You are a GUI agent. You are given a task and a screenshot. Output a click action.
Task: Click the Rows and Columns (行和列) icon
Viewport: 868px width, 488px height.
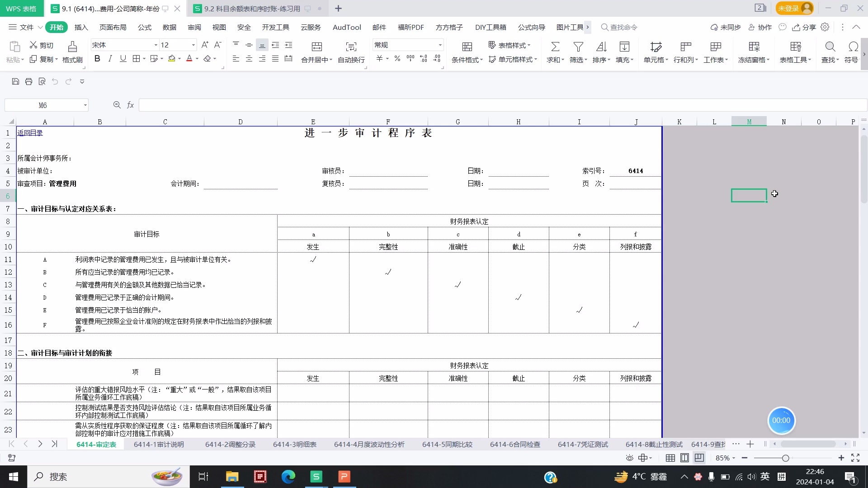tap(686, 47)
